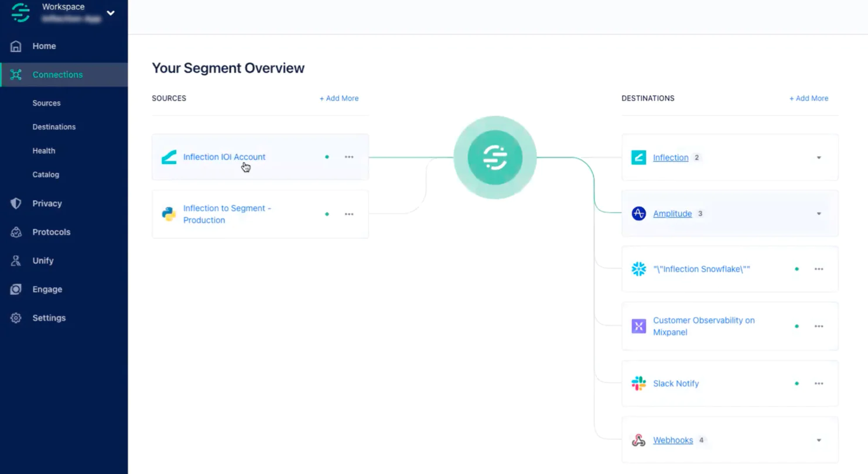The height and width of the screenshot is (474, 868).
Task: Click the Segment logo in the sidebar header
Action: click(x=20, y=12)
